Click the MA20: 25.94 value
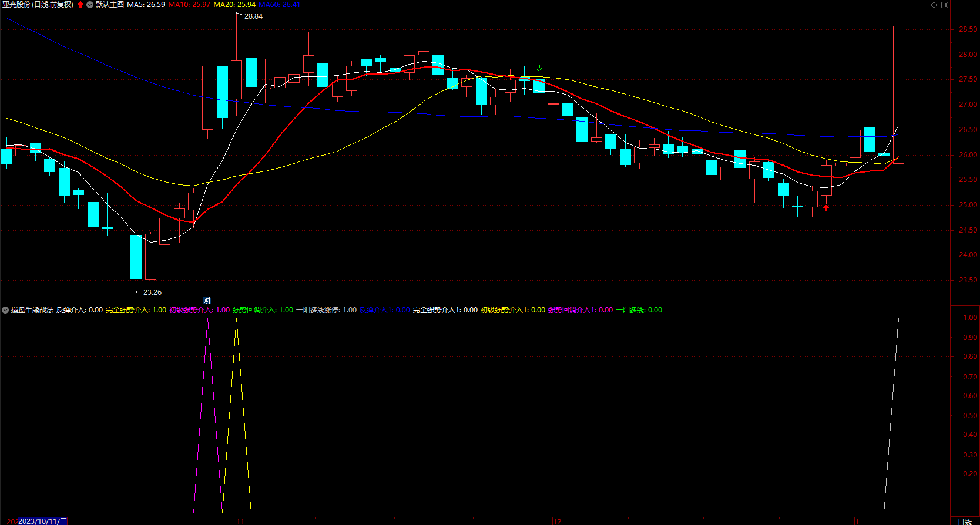 (234, 5)
